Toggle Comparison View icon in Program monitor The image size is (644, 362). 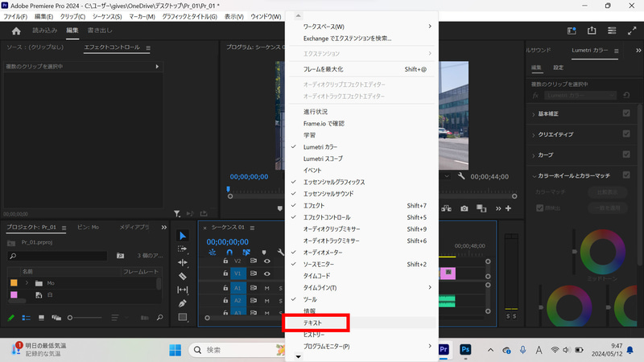tap(481, 208)
